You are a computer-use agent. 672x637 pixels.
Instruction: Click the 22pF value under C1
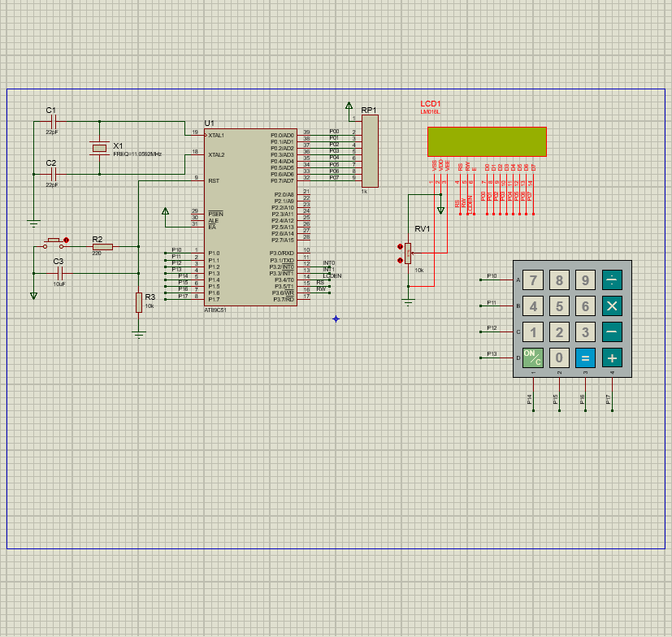[52, 132]
